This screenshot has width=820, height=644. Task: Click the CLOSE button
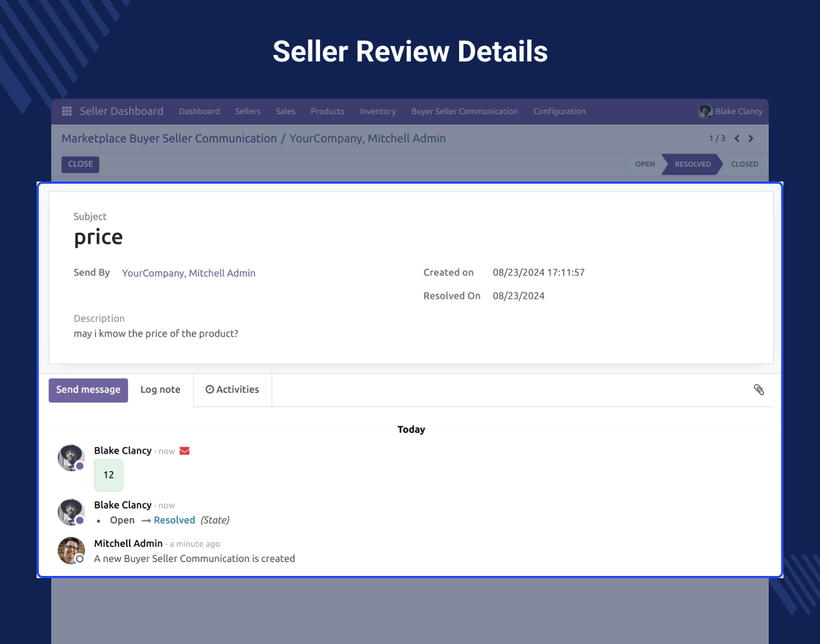[x=80, y=164]
